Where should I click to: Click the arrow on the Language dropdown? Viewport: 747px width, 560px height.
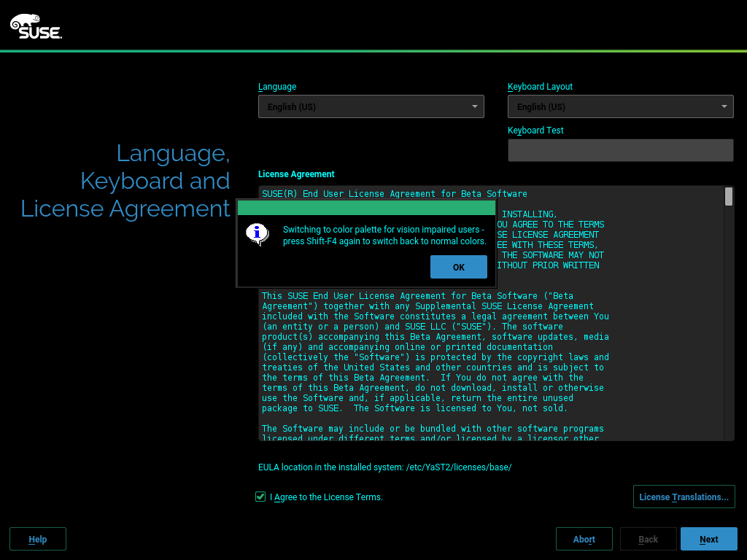point(474,106)
